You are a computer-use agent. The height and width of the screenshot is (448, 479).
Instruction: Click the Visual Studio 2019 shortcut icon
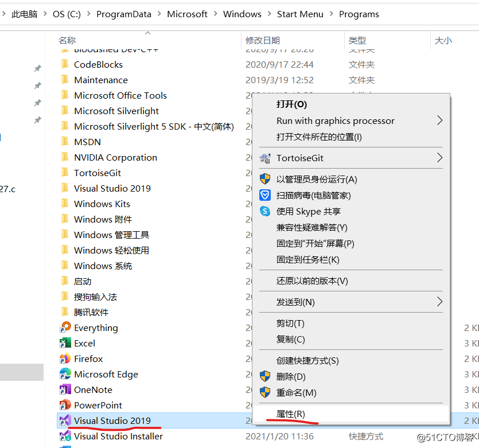click(65, 420)
